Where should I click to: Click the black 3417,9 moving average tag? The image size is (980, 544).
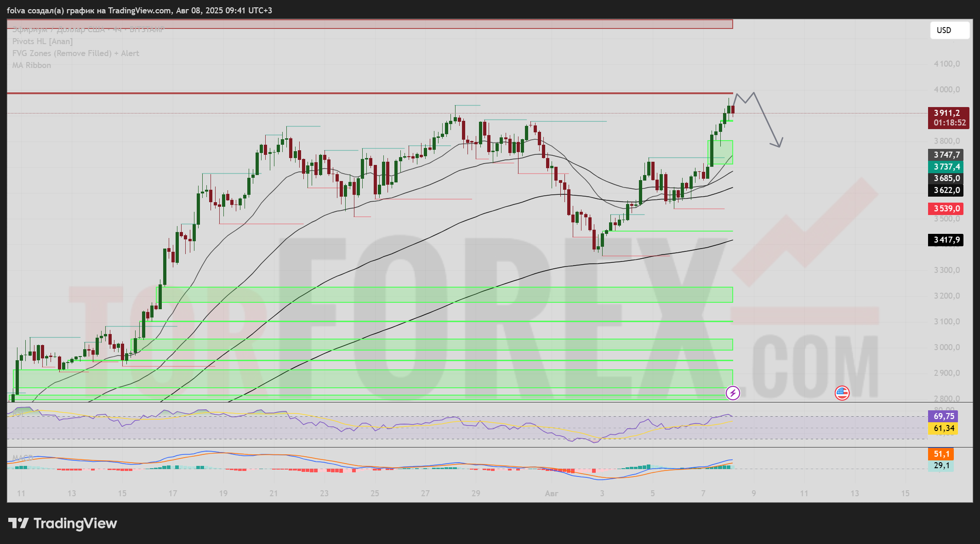pyautogui.click(x=946, y=240)
